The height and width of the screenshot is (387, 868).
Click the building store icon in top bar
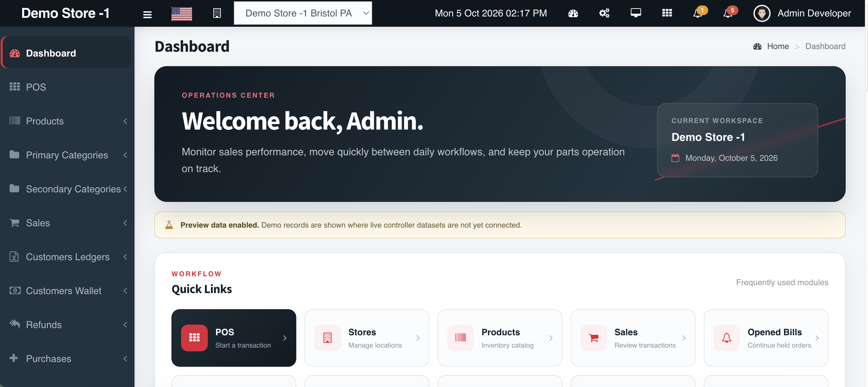point(217,13)
